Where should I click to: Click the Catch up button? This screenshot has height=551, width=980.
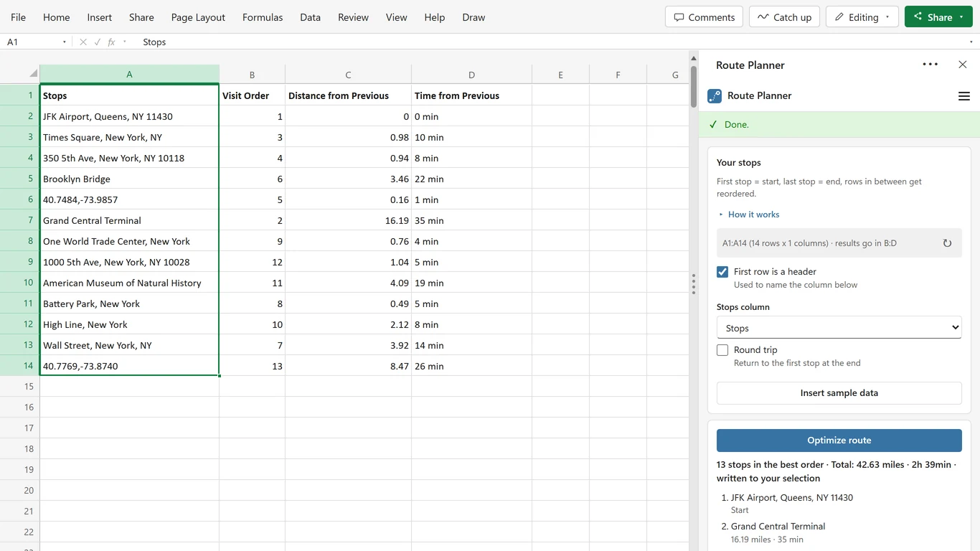click(784, 17)
